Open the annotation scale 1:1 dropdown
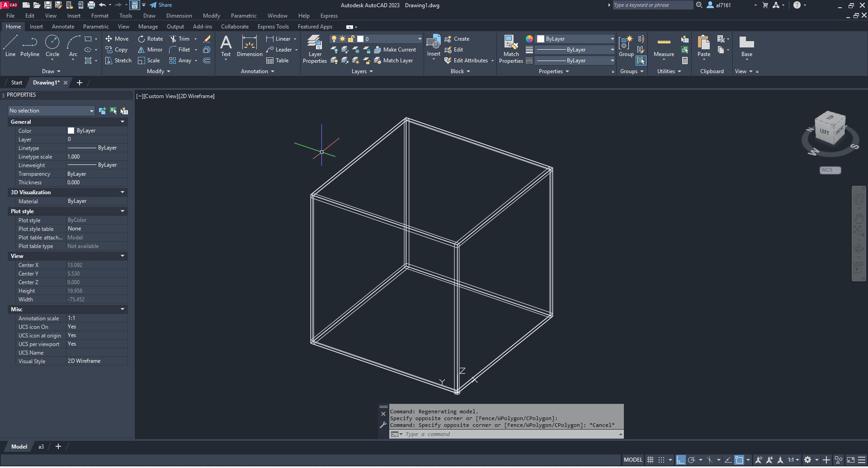This screenshot has width=868, height=468. click(793, 460)
